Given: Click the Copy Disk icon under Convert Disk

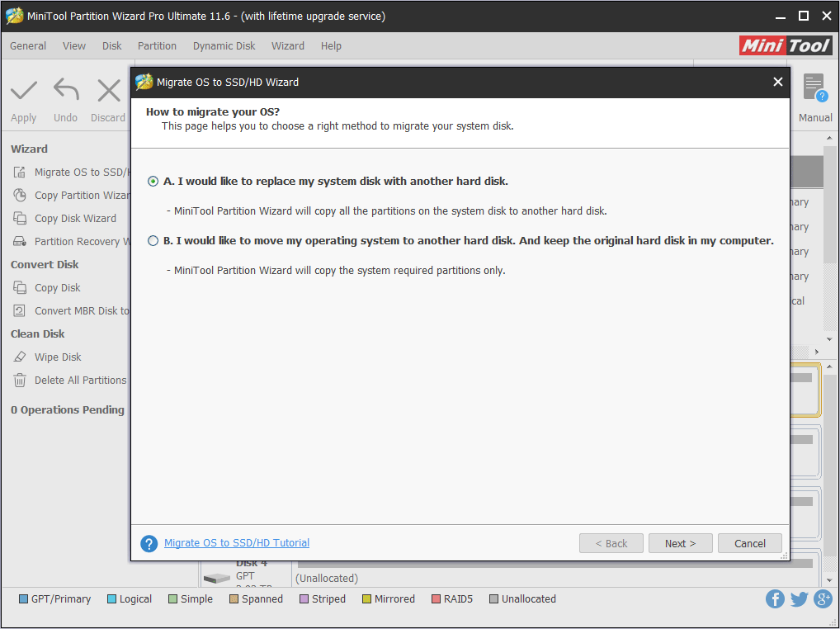Looking at the screenshot, I should pos(19,288).
